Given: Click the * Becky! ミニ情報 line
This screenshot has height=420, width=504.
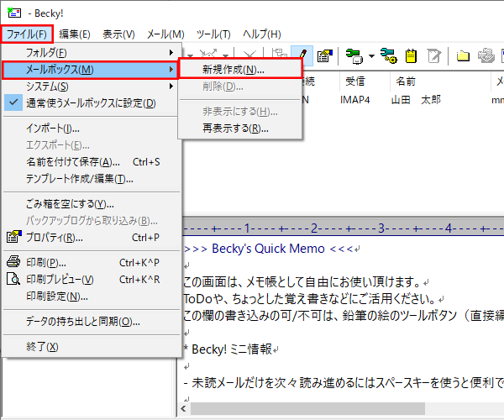Looking at the screenshot, I should (x=228, y=349).
